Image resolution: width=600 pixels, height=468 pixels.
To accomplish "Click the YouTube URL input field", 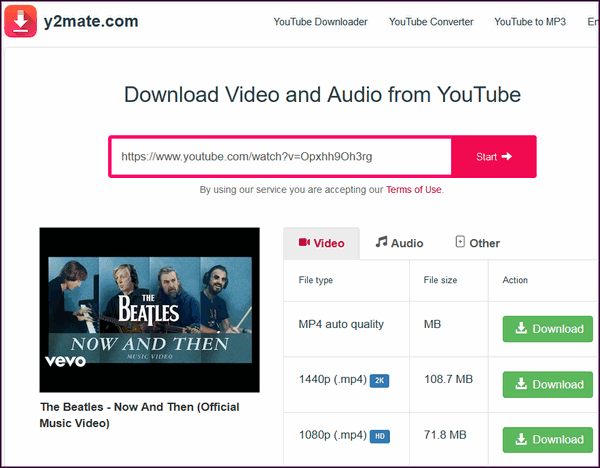I will point(281,157).
